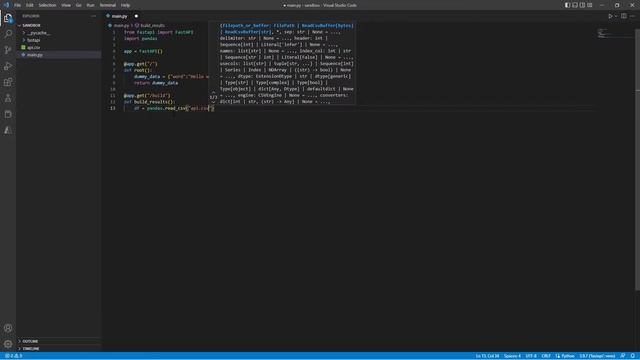Show the previous signature in the hint popup
640x360 pixels.
click(x=213, y=93)
